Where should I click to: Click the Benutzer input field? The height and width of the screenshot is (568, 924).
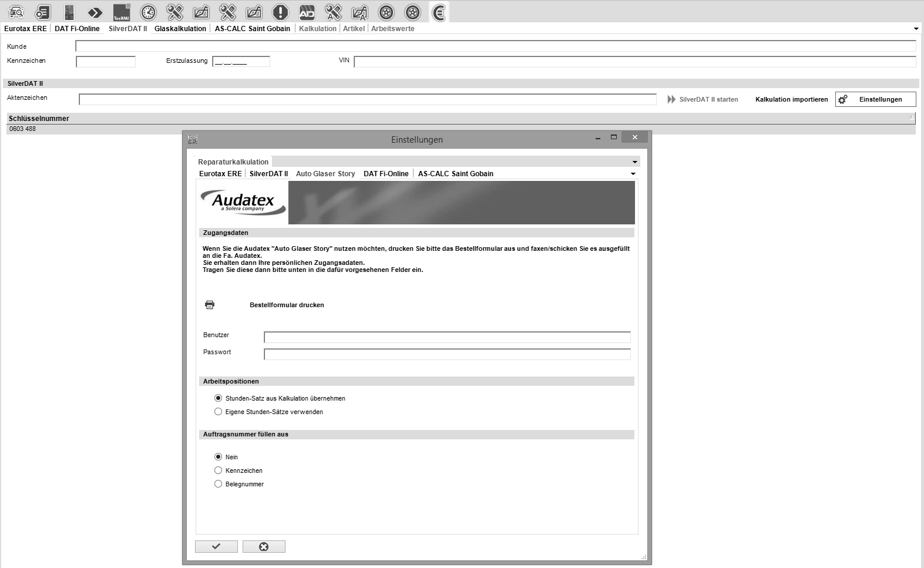(x=447, y=337)
